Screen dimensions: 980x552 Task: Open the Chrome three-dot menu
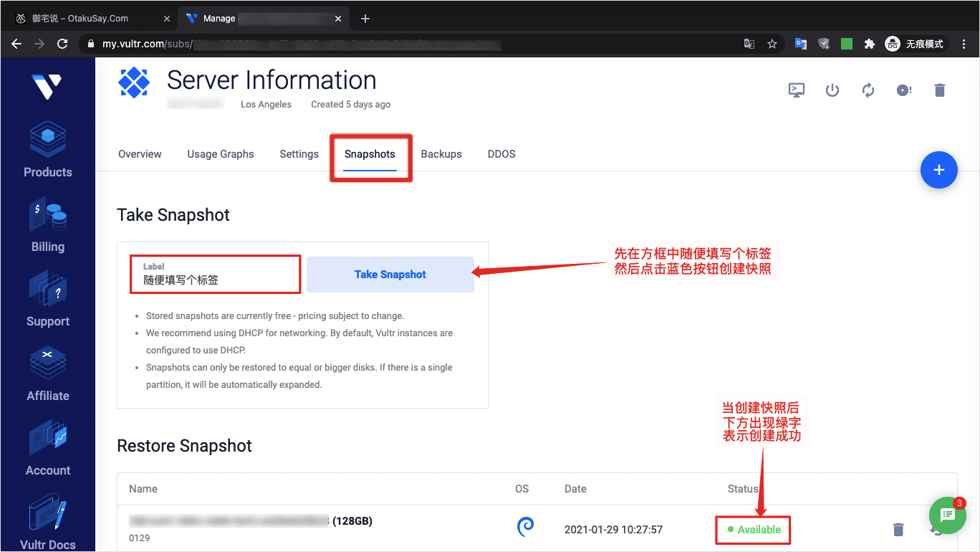tap(964, 44)
